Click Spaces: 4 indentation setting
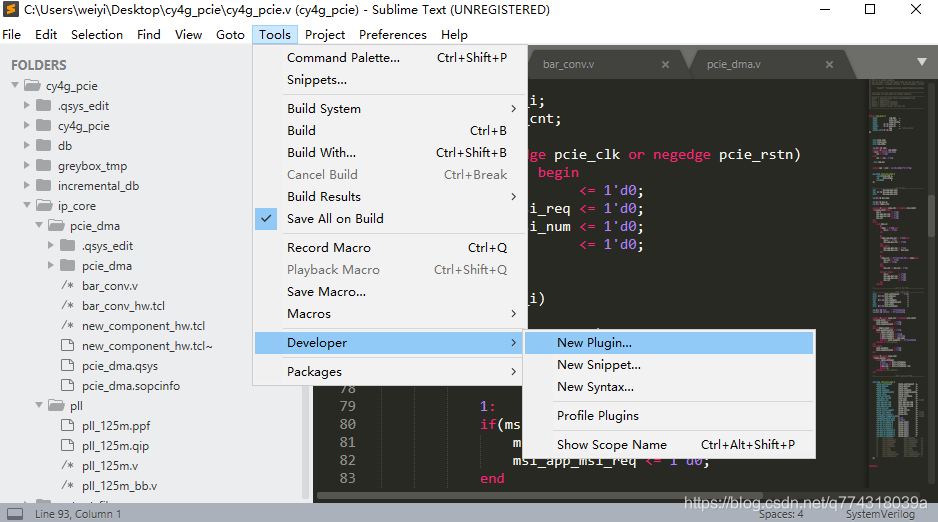 (x=781, y=514)
